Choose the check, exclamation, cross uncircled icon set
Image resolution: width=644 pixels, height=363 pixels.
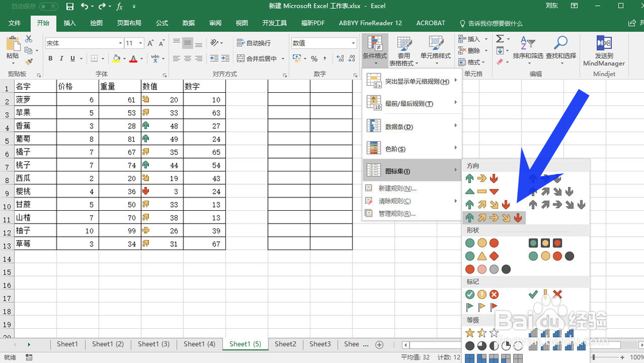coord(545,295)
